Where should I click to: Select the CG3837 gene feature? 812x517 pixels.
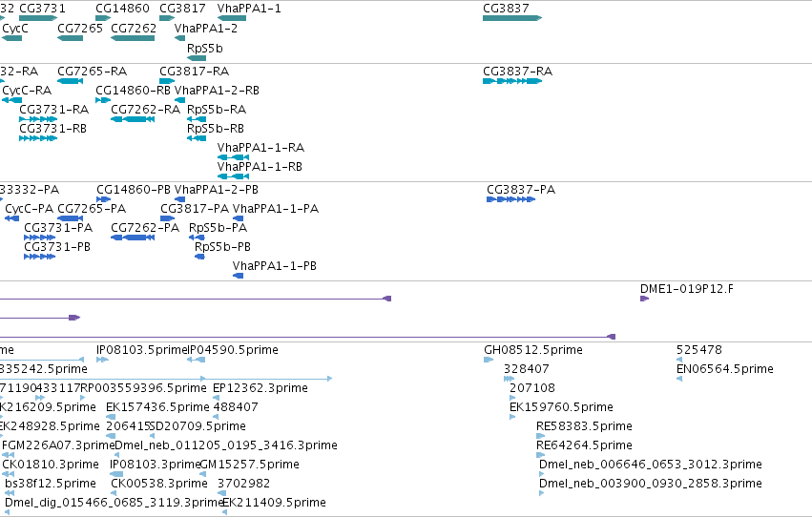pos(512,18)
